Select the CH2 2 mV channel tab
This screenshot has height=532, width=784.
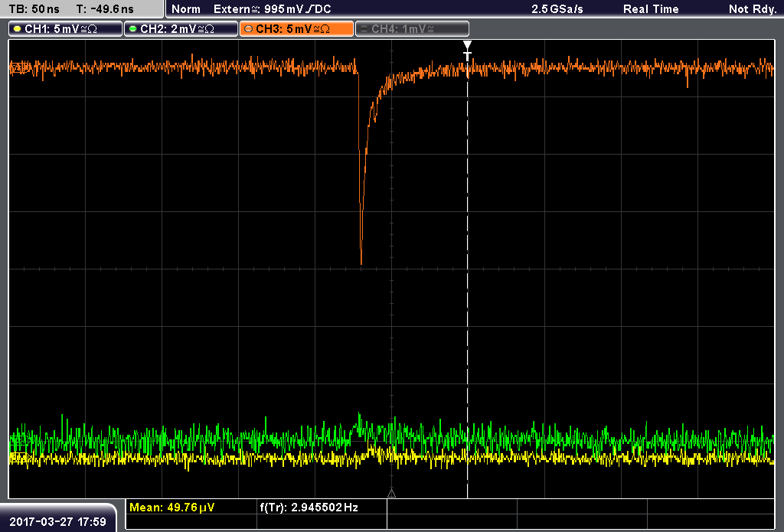coord(181,29)
